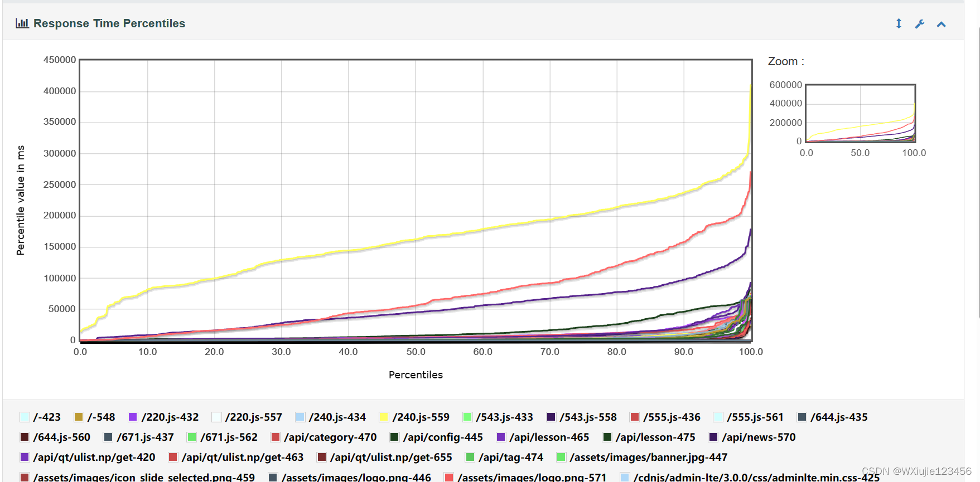Click the 450000 y-axis tick label
The height and width of the screenshot is (482, 980).
[60, 60]
